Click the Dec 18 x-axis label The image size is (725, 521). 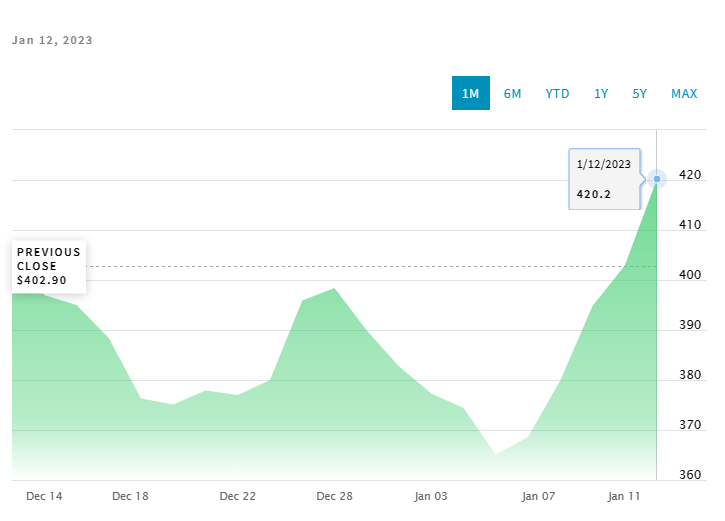(130, 496)
